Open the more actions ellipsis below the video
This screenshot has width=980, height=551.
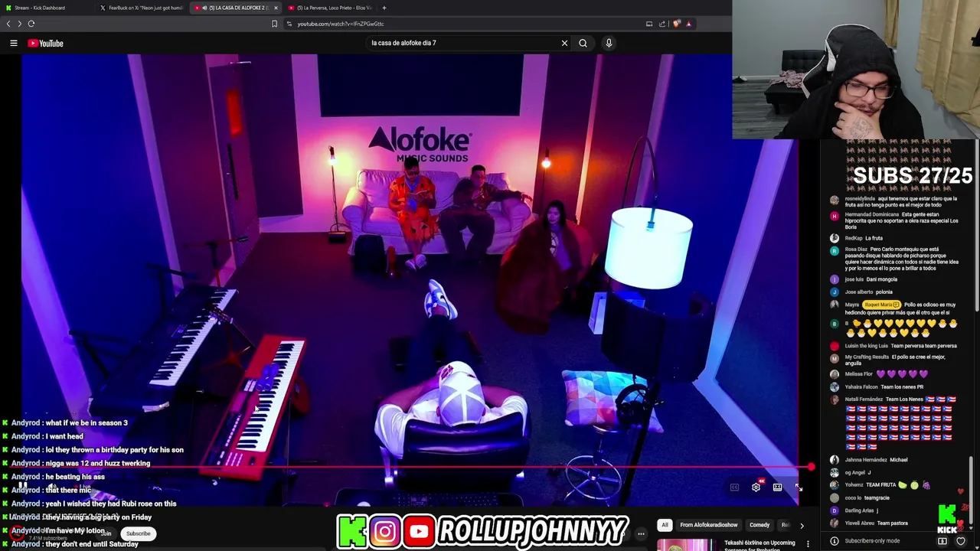coord(641,533)
